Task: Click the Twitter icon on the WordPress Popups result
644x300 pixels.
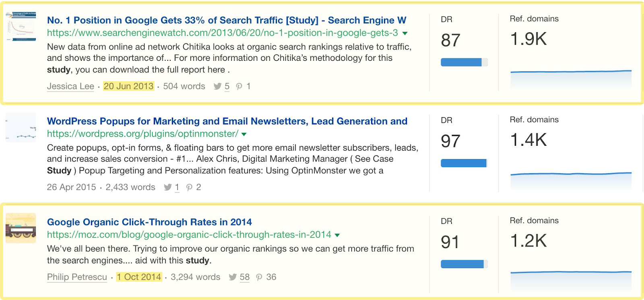Action: (169, 187)
